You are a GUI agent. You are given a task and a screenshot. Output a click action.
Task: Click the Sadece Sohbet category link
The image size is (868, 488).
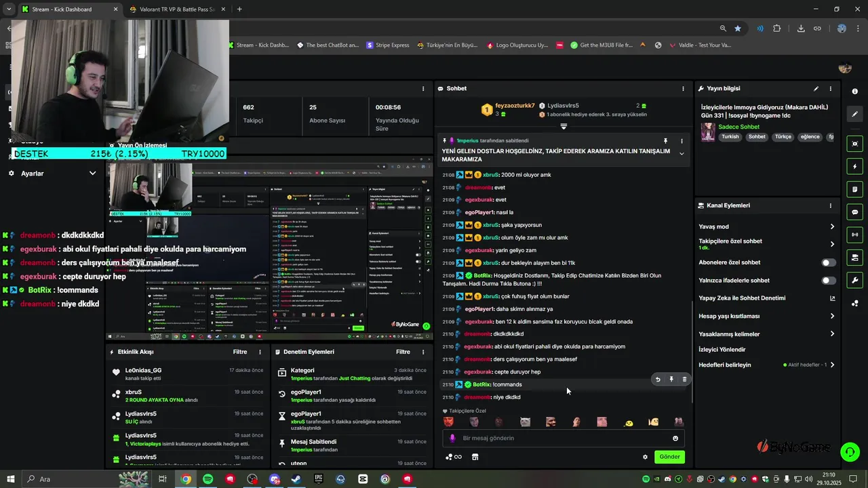(738, 127)
